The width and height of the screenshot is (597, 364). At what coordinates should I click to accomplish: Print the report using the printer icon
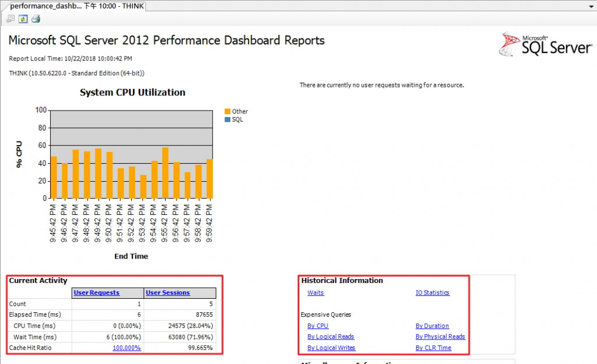pos(36,19)
